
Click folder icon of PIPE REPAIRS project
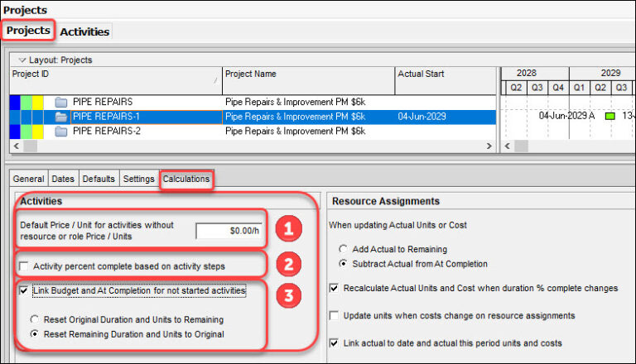(x=60, y=103)
